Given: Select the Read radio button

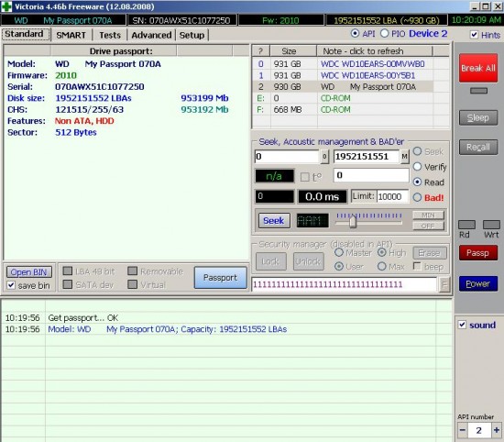Looking at the screenshot, I should coord(417,182).
